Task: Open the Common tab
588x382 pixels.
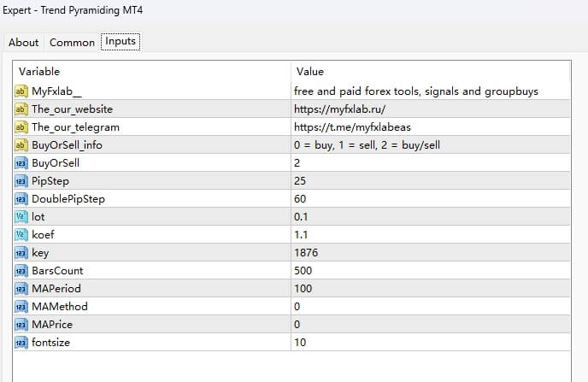Action: 72,42
